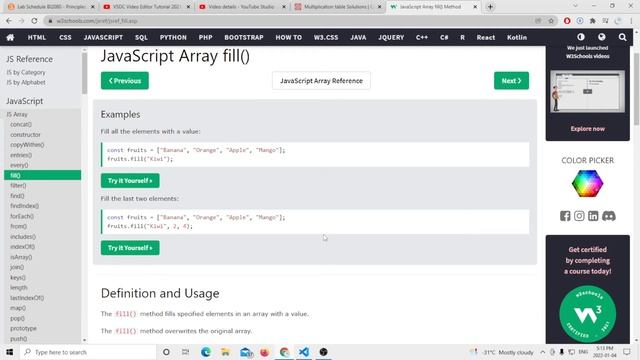The image size is (640, 360).
Task: Select map() in sidebar
Action: point(18,308)
